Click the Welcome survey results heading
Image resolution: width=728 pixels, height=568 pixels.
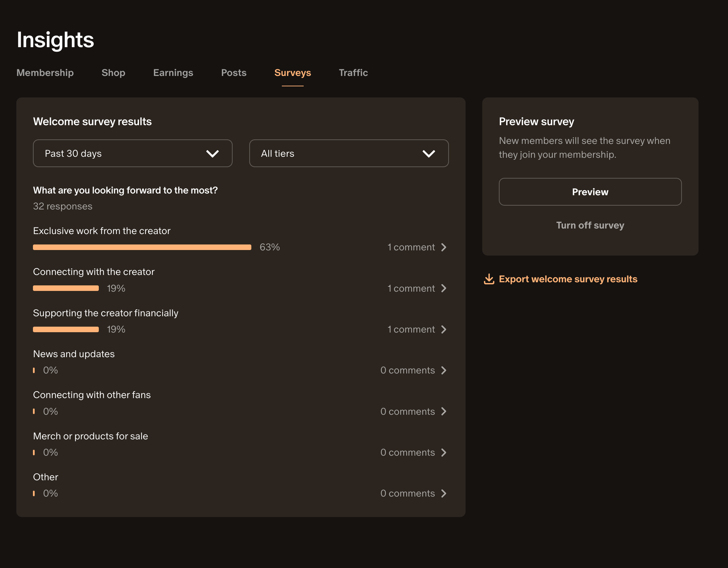(92, 121)
